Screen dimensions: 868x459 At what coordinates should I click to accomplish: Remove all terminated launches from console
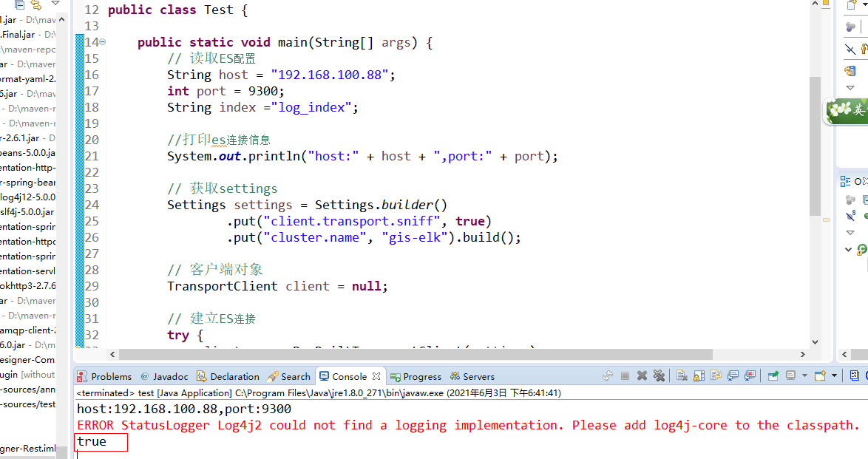click(x=659, y=375)
